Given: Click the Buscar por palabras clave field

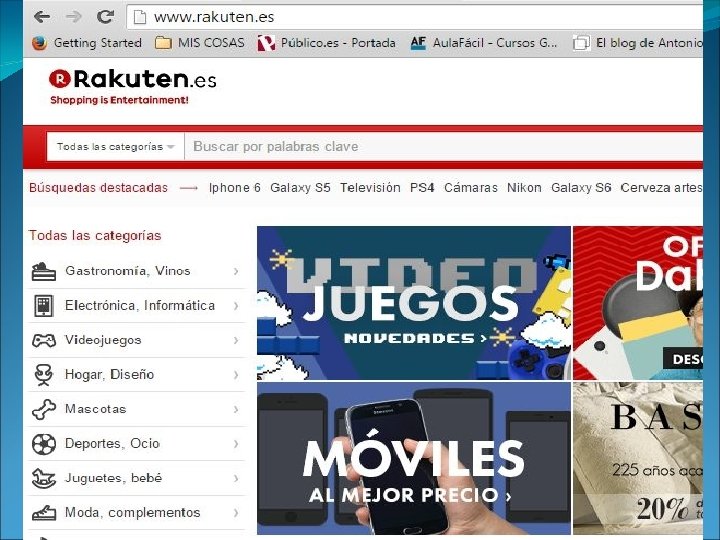Looking at the screenshot, I should tap(444, 147).
